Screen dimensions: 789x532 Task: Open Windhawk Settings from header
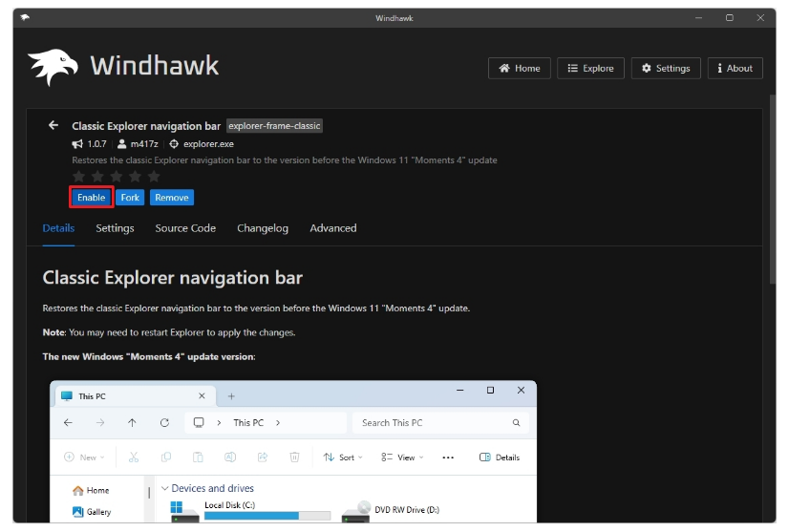665,69
